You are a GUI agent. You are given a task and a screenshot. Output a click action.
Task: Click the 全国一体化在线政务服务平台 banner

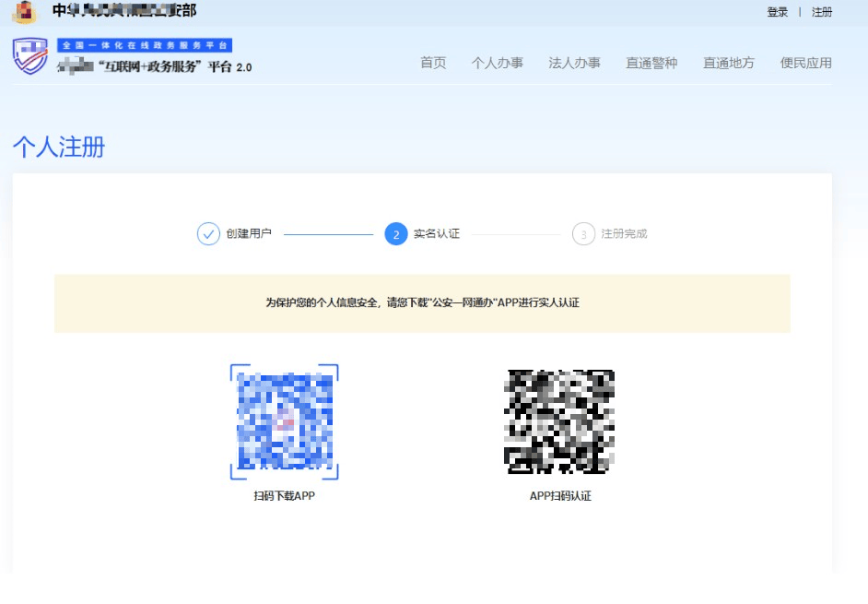coord(145,45)
